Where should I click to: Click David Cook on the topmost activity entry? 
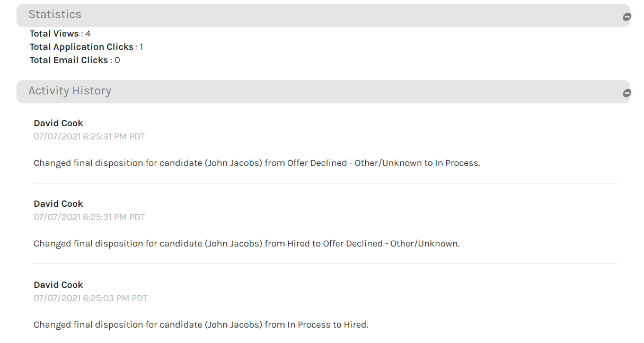[58, 124]
